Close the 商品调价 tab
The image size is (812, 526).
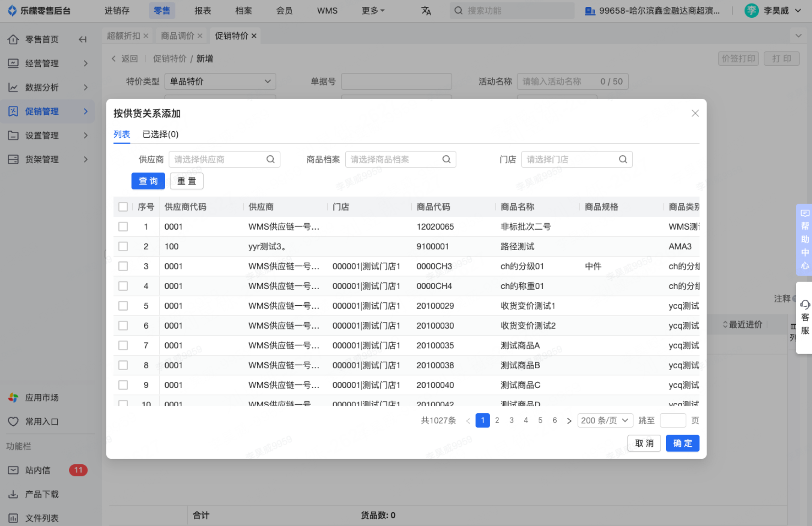point(200,36)
